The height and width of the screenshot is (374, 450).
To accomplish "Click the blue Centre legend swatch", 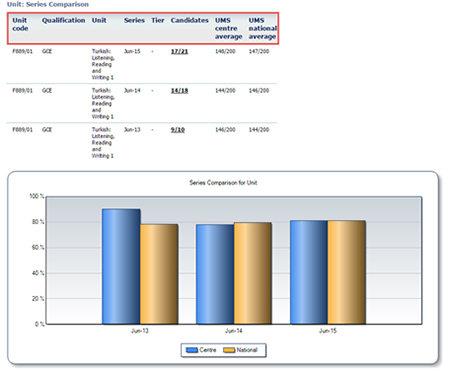I will (192, 350).
